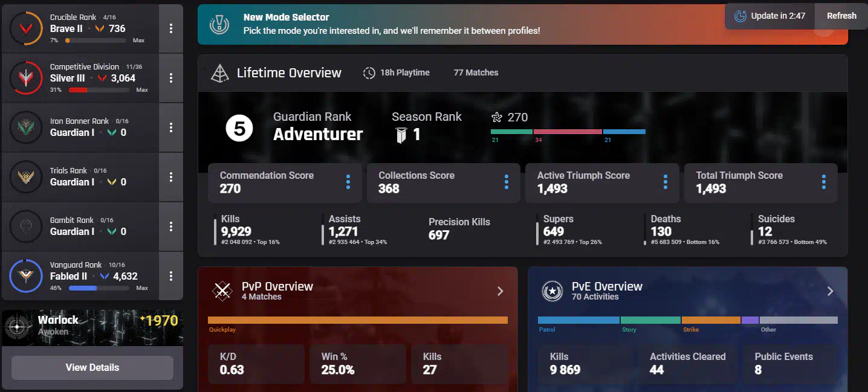Click the View Details button
Viewport: 868px width, 392px height.
[x=92, y=367]
